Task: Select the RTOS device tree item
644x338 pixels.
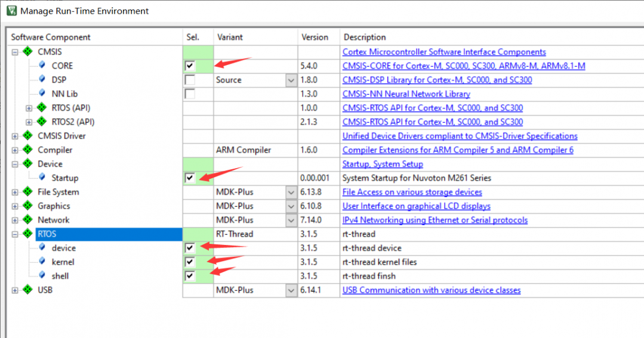Action: 64,248
